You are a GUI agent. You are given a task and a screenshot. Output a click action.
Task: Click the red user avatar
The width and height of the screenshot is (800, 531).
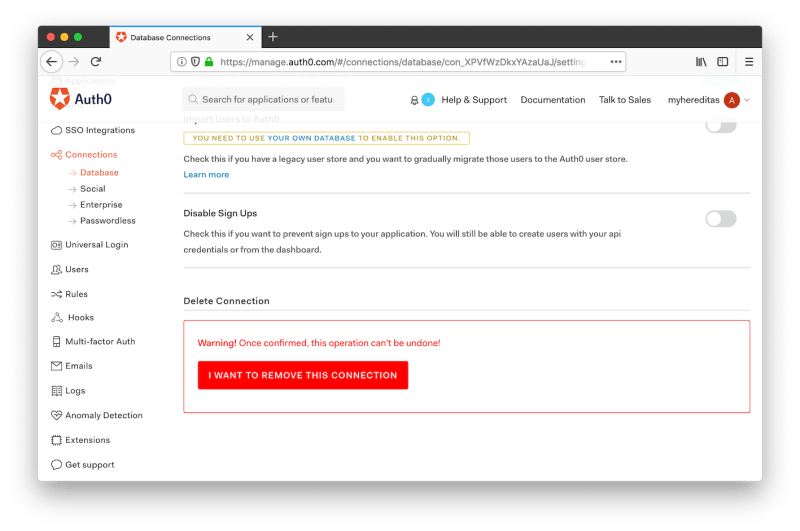(732, 100)
